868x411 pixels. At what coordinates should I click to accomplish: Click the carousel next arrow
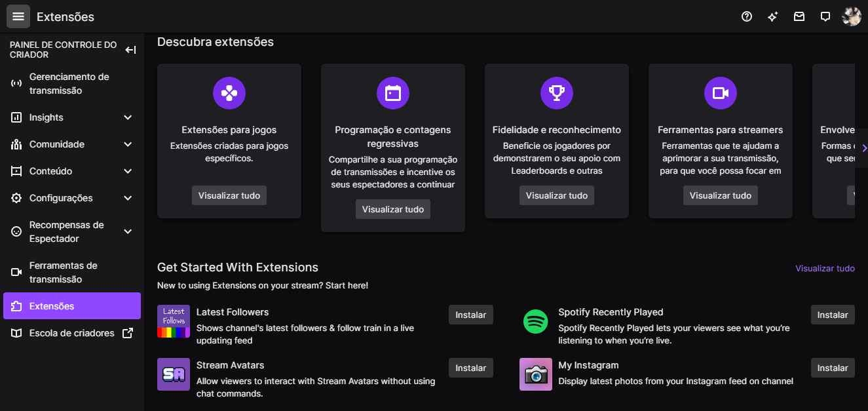coord(863,148)
